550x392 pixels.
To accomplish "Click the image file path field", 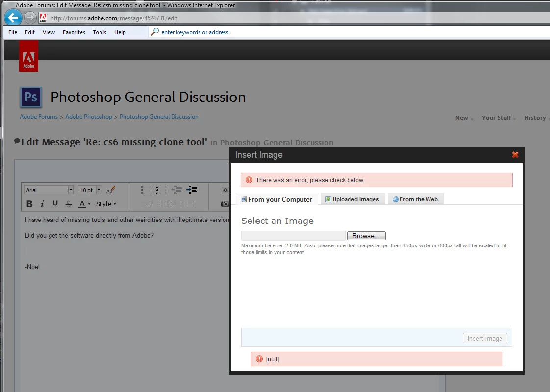I will 293,236.
